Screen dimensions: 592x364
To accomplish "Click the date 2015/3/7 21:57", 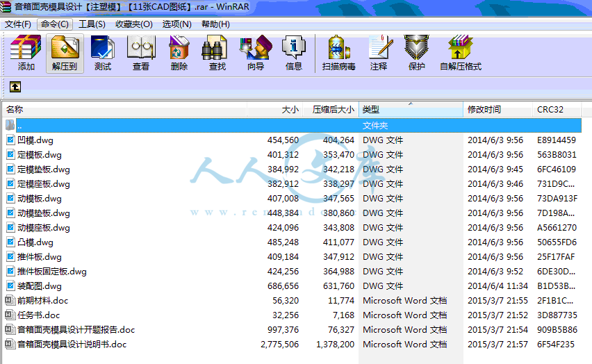I will (498, 345).
